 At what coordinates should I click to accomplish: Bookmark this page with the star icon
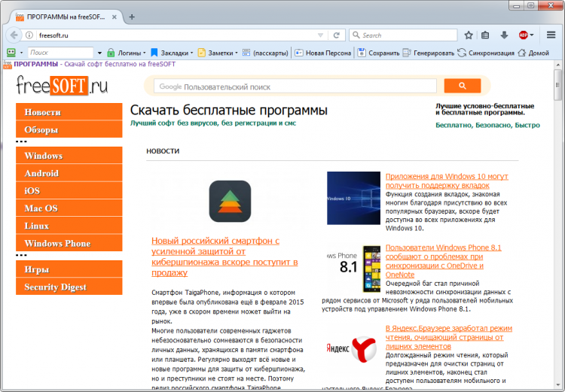tap(469, 35)
